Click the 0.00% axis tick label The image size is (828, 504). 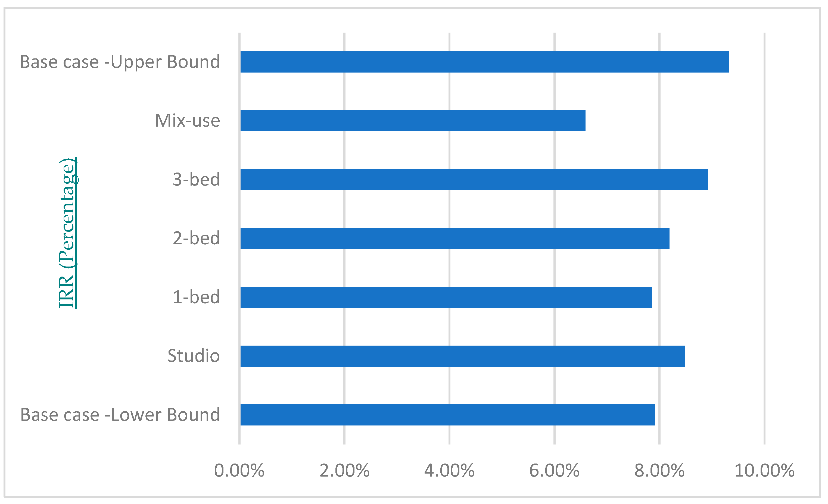(x=239, y=471)
